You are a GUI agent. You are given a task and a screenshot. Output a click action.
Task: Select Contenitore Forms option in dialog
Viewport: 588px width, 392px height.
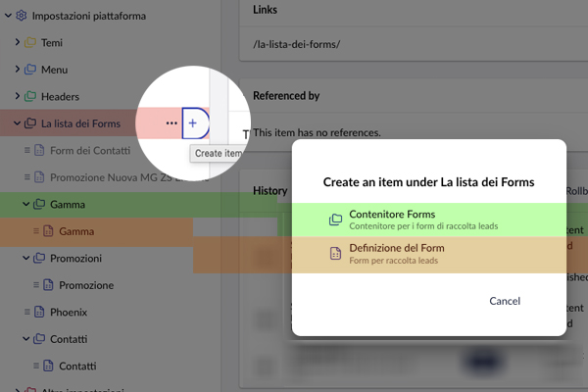click(x=428, y=220)
